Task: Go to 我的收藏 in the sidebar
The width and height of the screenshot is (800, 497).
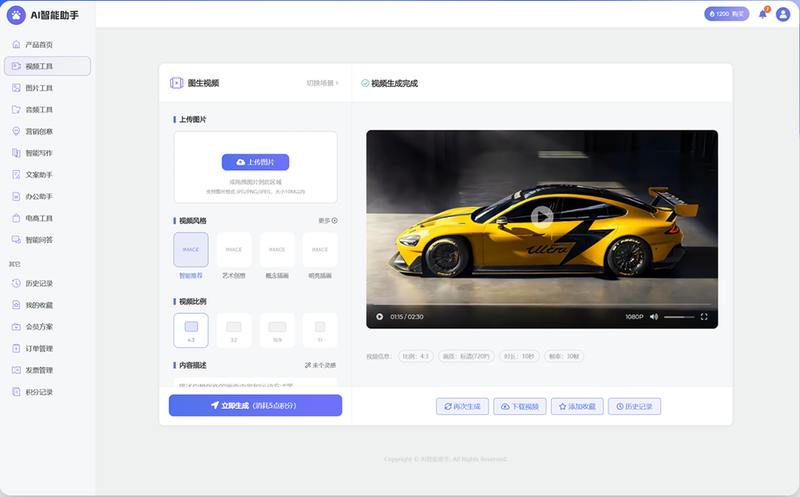Action: click(47, 305)
